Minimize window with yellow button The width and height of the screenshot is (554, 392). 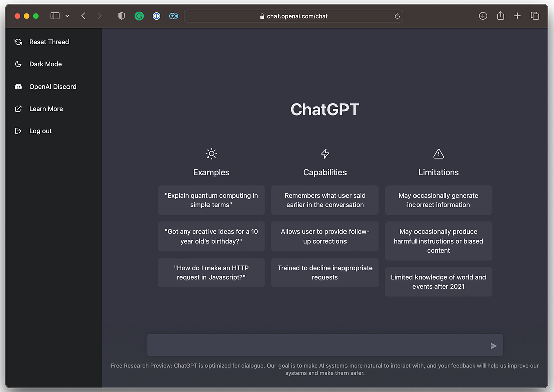click(27, 16)
